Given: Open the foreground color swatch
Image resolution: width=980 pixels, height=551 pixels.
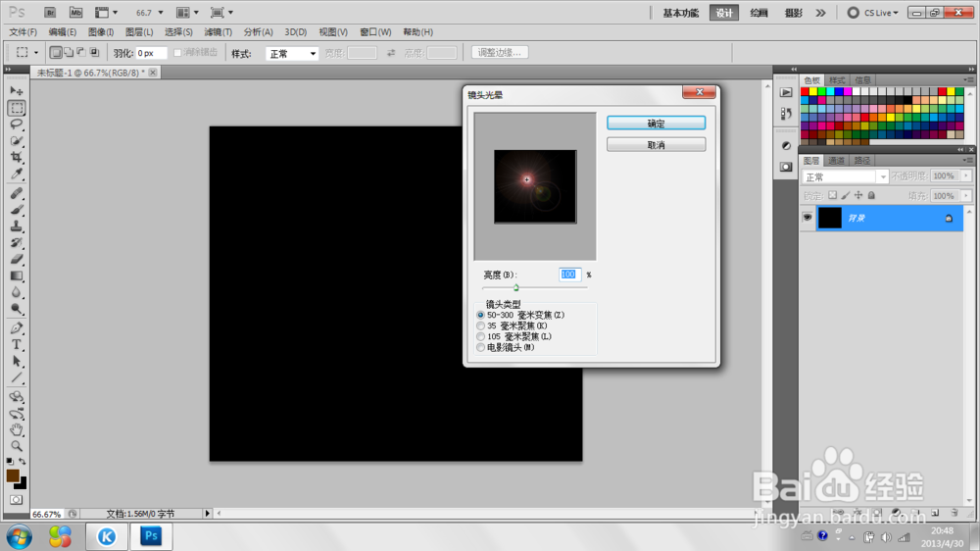Looking at the screenshot, I should click(x=13, y=476).
